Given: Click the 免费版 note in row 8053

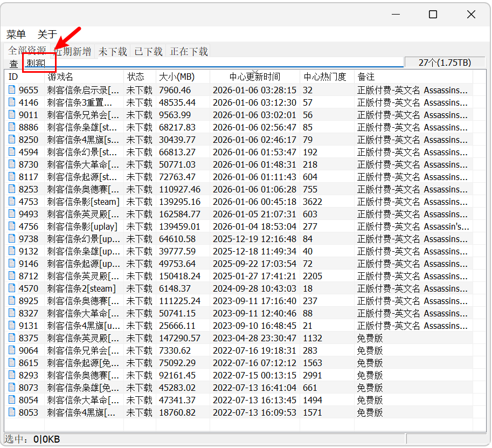Looking at the screenshot, I should [370, 412].
